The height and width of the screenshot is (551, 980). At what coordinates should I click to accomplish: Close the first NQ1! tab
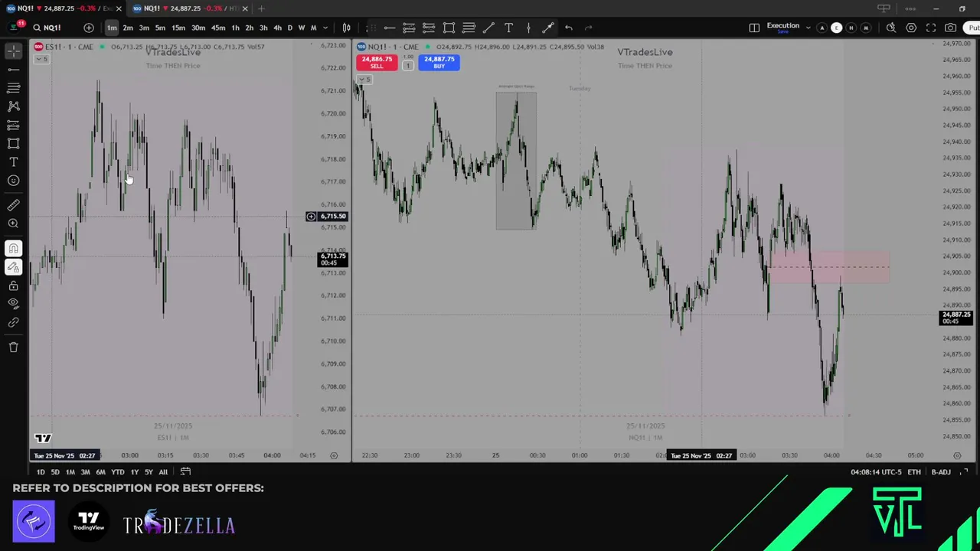[119, 8]
